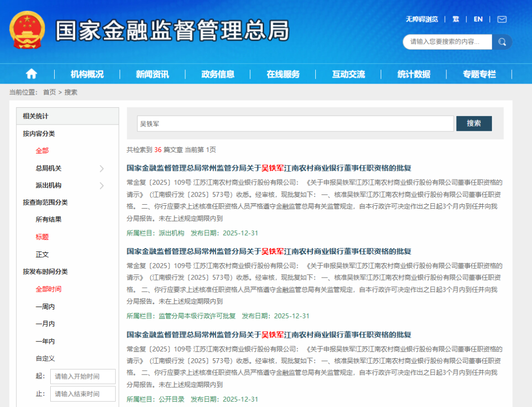Expand the 总局机关 chevron arrow
The height and width of the screenshot is (407, 532).
click(101, 168)
